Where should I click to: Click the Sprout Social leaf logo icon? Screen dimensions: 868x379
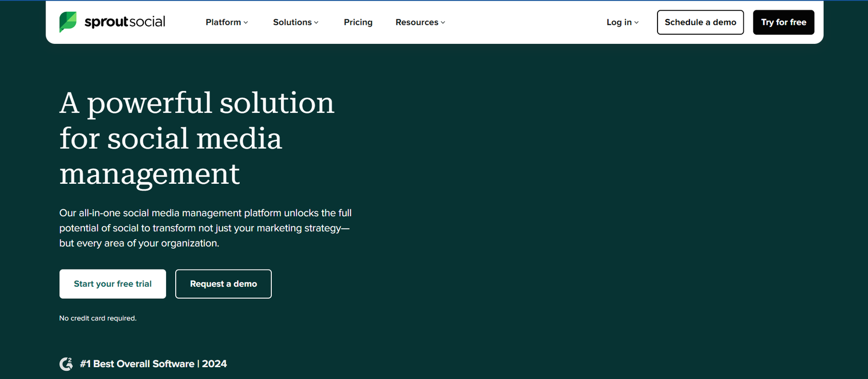point(68,22)
